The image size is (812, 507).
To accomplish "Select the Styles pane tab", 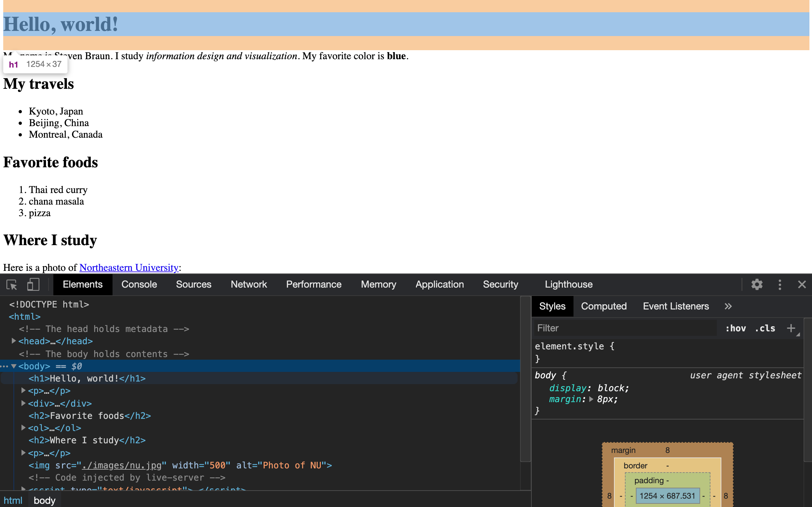I will pos(552,307).
